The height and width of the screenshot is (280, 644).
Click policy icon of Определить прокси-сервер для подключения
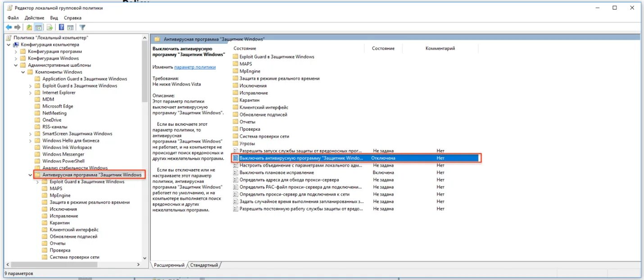(236, 194)
